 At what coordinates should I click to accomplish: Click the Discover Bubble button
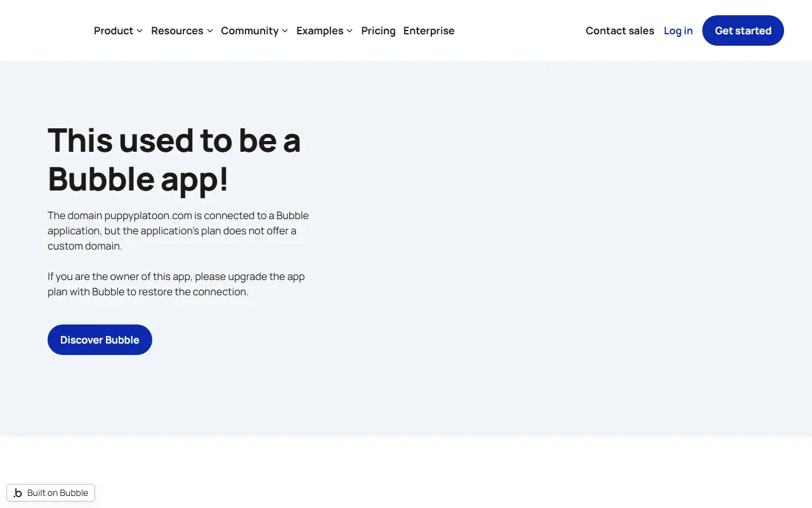(x=100, y=340)
